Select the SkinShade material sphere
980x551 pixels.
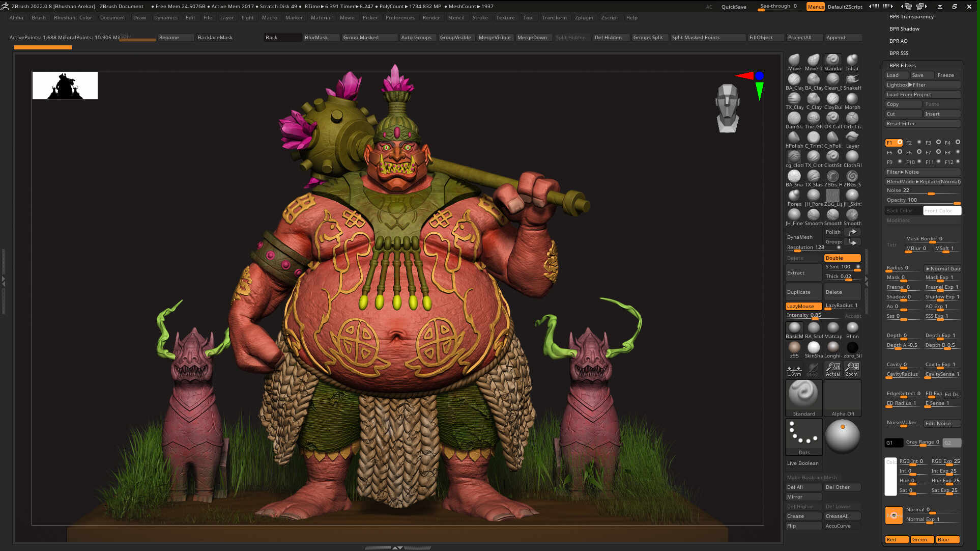coord(814,347)
